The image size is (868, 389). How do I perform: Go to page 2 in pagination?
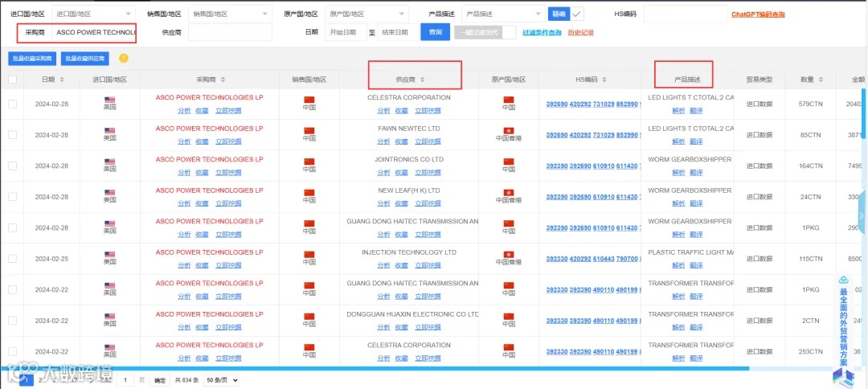(x=40, y=380)
